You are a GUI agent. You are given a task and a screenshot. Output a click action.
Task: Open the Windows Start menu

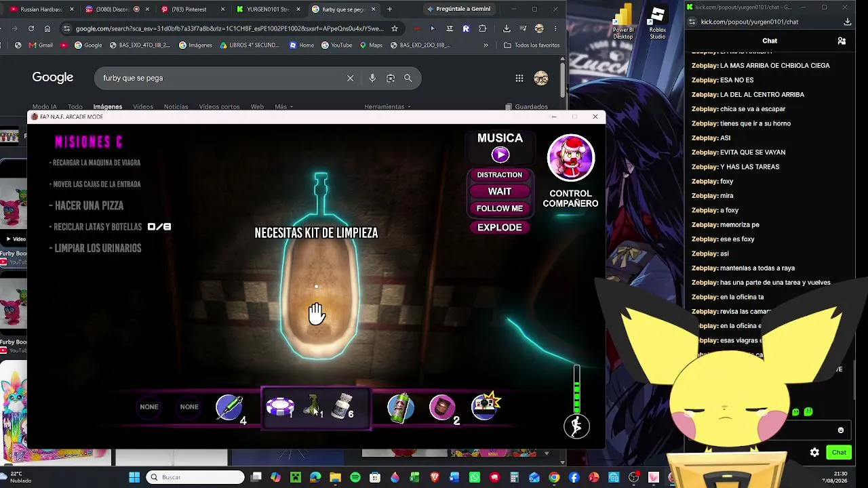[134, 477]
